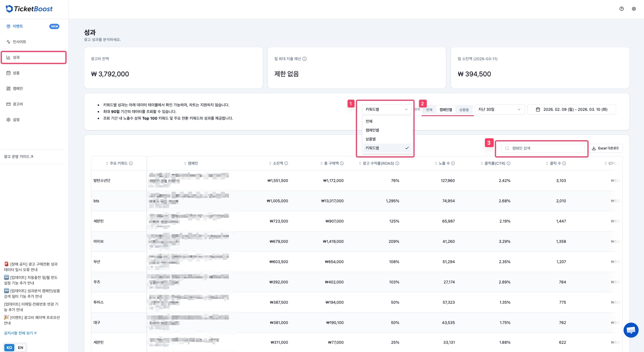Click the calendar icon in date range

coord(538,110)
